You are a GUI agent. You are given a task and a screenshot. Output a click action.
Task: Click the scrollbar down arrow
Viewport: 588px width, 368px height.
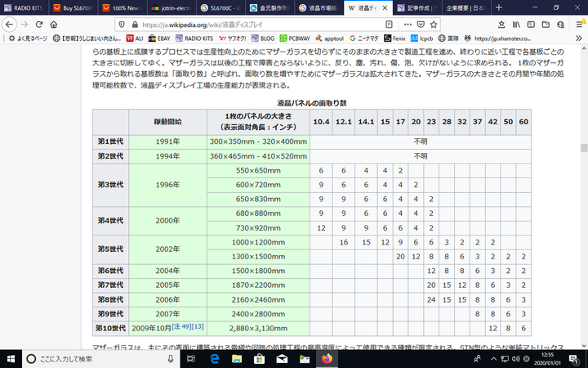click(583, 345)
